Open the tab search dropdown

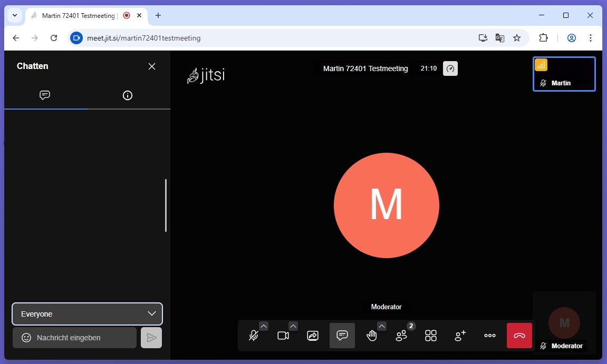coord(15,15)
